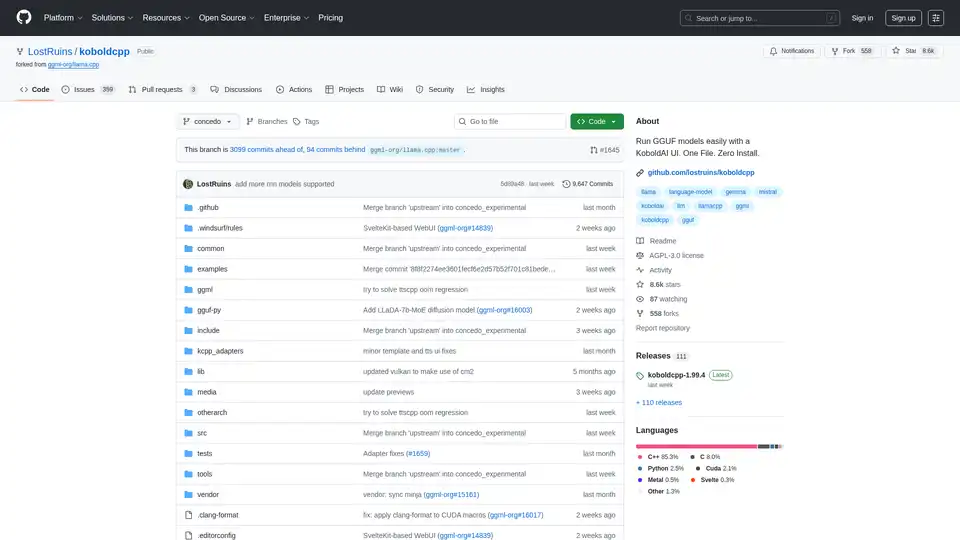The image size is (960, 540).
Task: Click the tag icon next to koboldcpp-1.99.4
Action: 640,375
